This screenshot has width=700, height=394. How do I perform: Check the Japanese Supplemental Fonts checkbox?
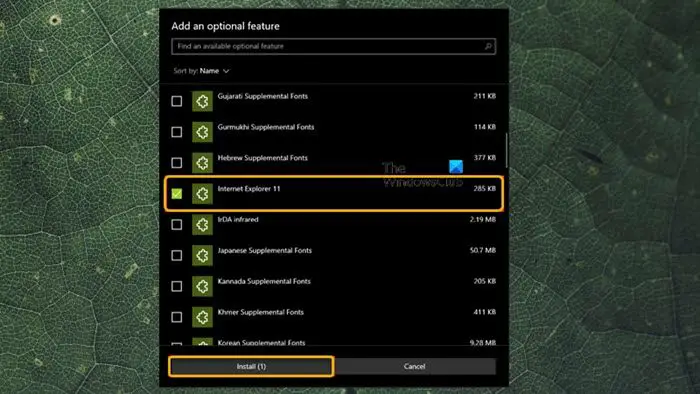click(177, 255)
